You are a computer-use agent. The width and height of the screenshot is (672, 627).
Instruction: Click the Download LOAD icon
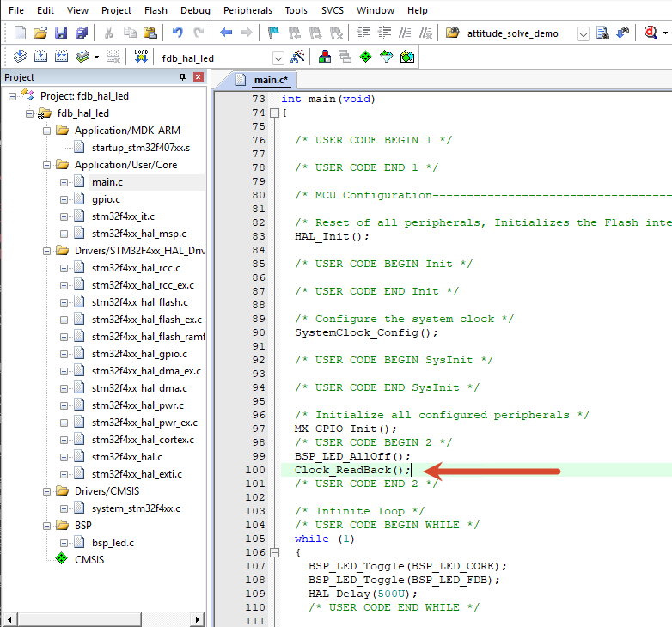point(141,57)
